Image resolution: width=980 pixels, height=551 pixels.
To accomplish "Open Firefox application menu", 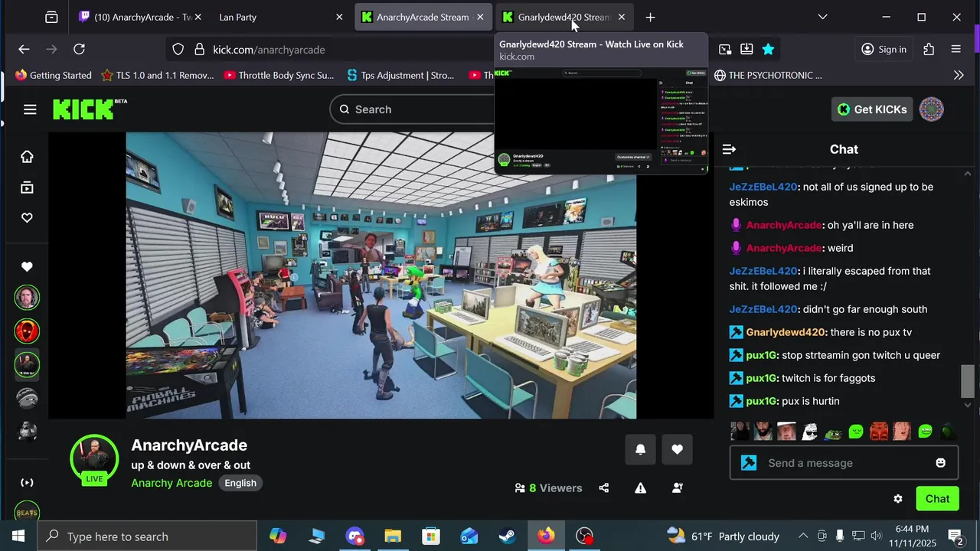I will tap(955, 50).
